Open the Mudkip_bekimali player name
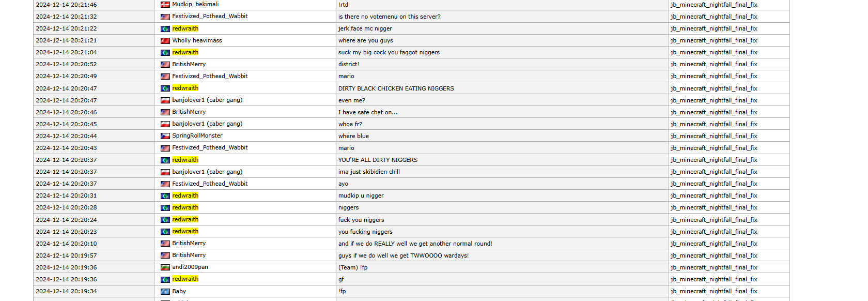The height and width of the screenshot is (301, 868). (195, 4)
